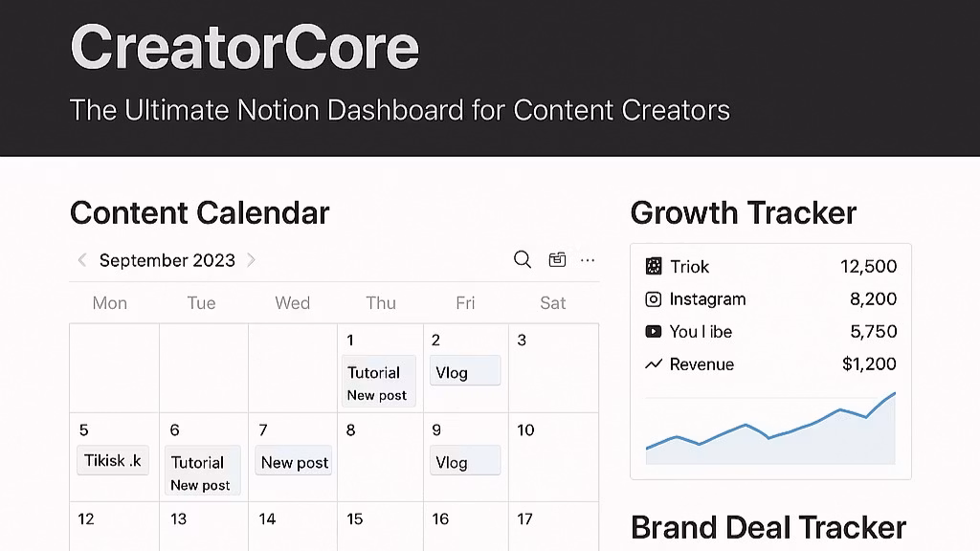Open the Vlog entry on September 2
Image resolution: width=980 pixels, height=551 pixels.
pos(465,370)
